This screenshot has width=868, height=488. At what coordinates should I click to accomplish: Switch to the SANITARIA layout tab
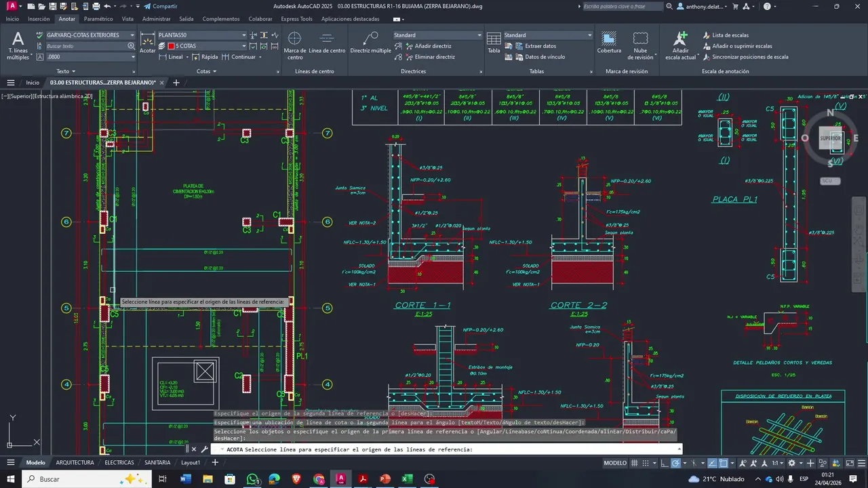pyautogui.click(x=157, y=462)
